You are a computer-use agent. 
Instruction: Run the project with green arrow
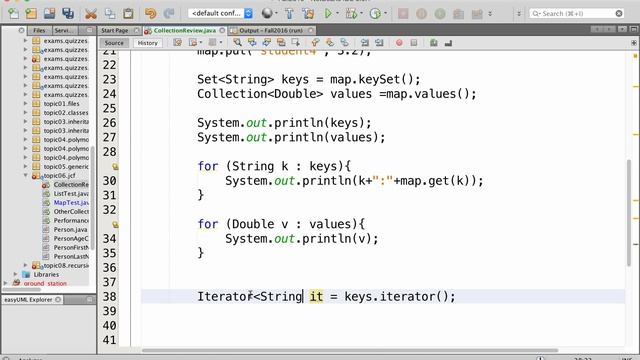pos(328,13)
